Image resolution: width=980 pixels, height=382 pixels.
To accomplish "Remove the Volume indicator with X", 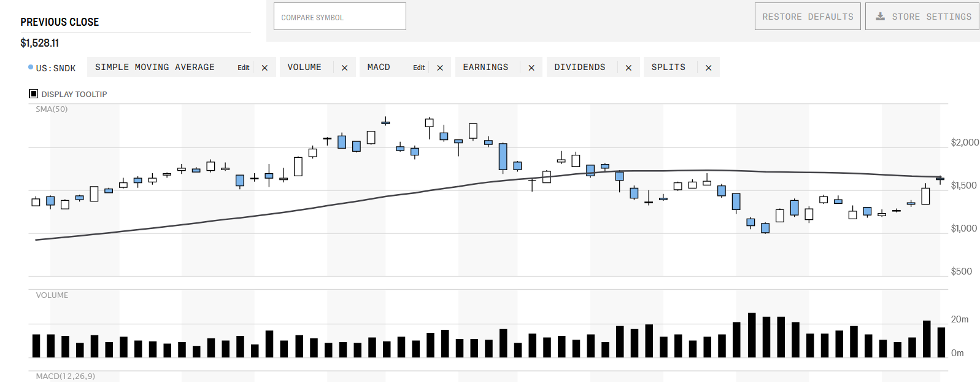I will pyautogui.click(x=345, y=68).
